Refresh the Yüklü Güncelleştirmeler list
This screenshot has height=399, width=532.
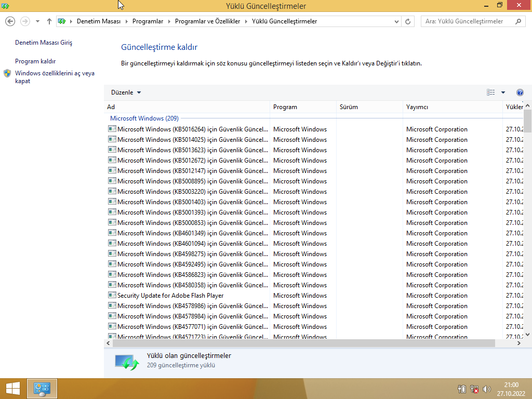[408, 21]
